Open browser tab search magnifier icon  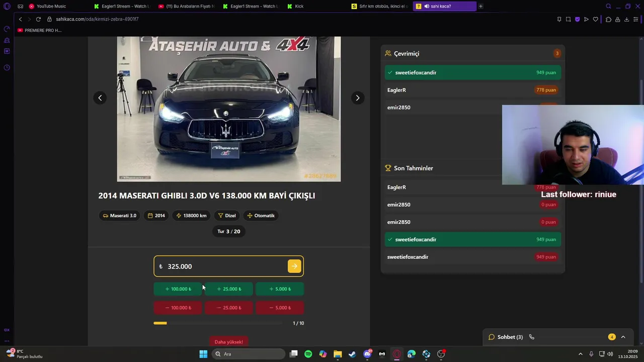[x=608, y=6]
